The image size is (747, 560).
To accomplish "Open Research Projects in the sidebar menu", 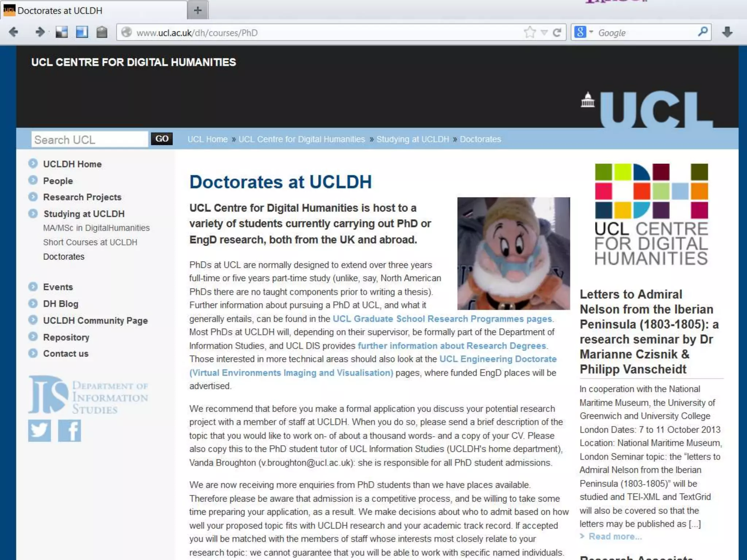I will click(82, 197).
